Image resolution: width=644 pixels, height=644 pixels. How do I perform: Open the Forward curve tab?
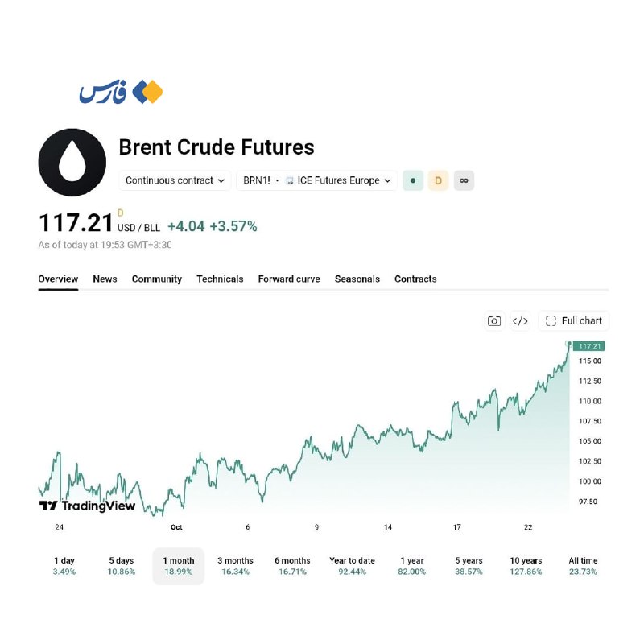pos(289,279)
